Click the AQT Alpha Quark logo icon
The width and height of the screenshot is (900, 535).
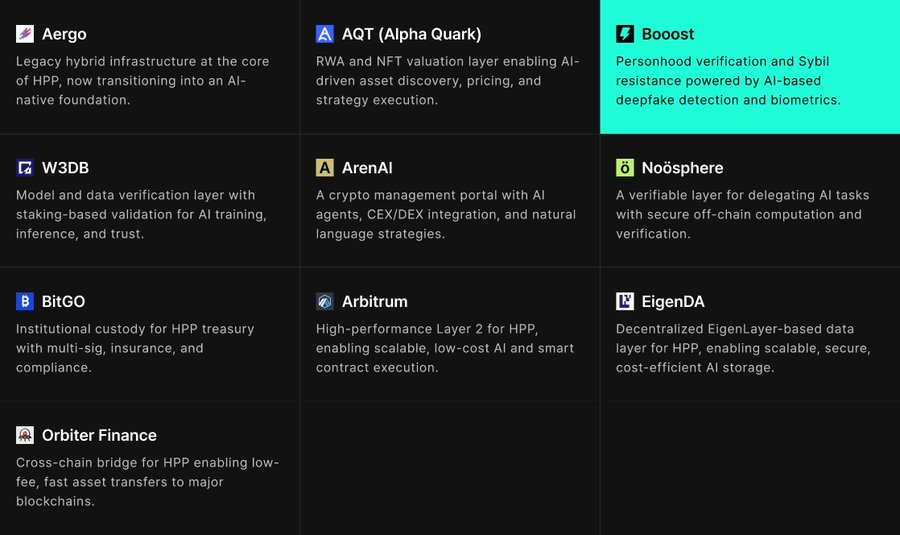tap(325, 34)
